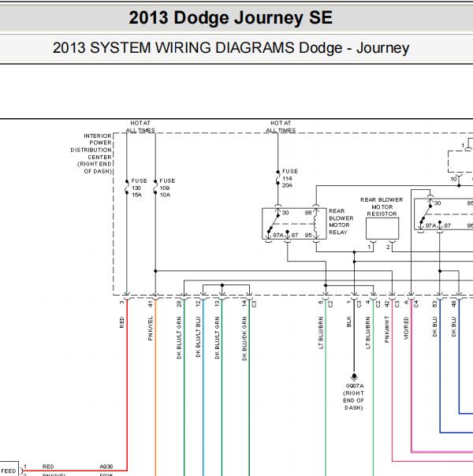Select terminal "86" of the rear blower motor relay
Viewport: 473px width, 476px height.
[x=308, y=213]
